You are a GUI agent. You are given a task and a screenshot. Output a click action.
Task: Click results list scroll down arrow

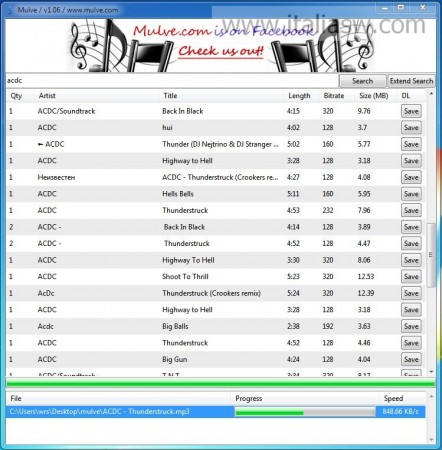coord(431,371)
